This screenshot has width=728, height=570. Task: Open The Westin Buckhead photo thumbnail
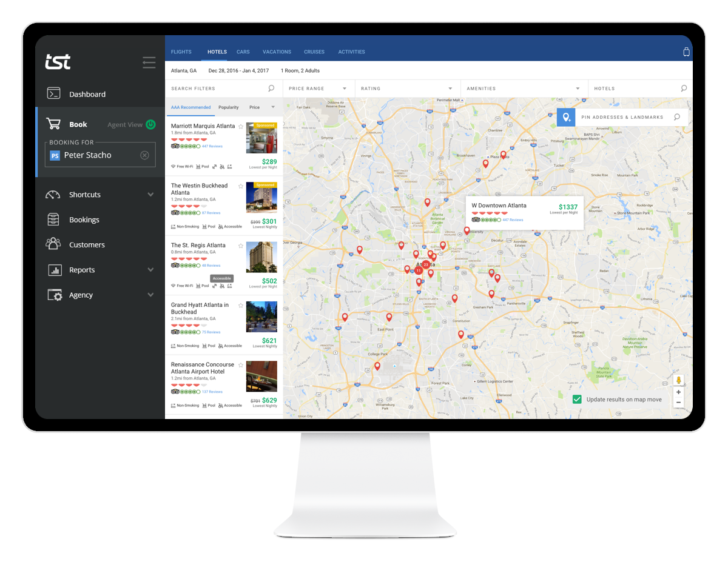click(261, 198)
